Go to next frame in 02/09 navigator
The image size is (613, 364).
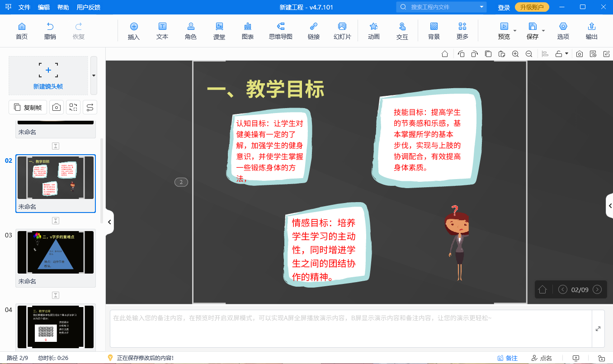point(597,289)
